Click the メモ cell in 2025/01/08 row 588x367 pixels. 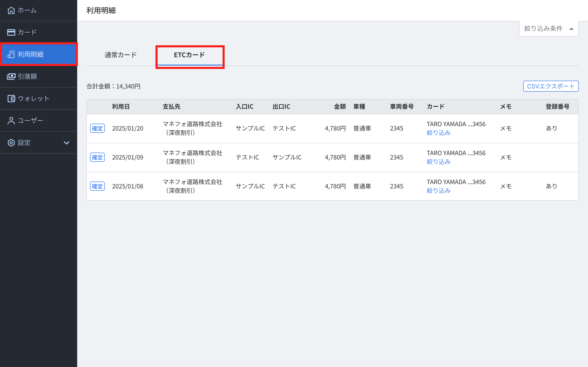(506, 186)
